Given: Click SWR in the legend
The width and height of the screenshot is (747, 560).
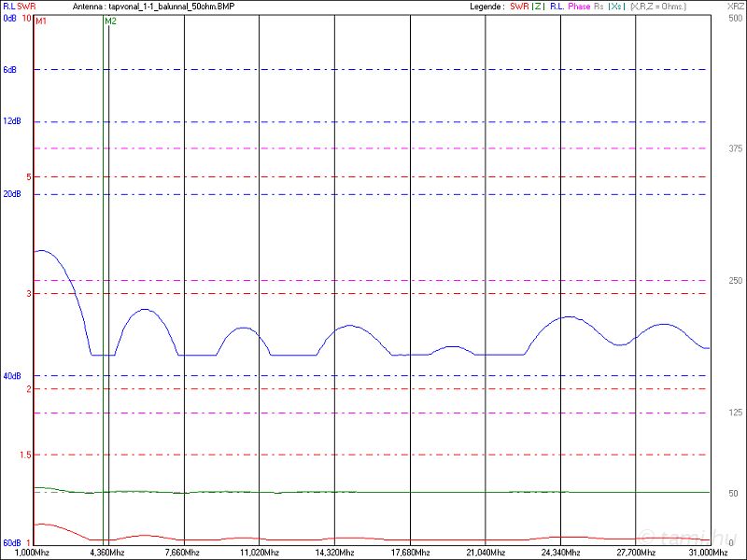Looking at the screenshot, I should (x=519, y=7).
